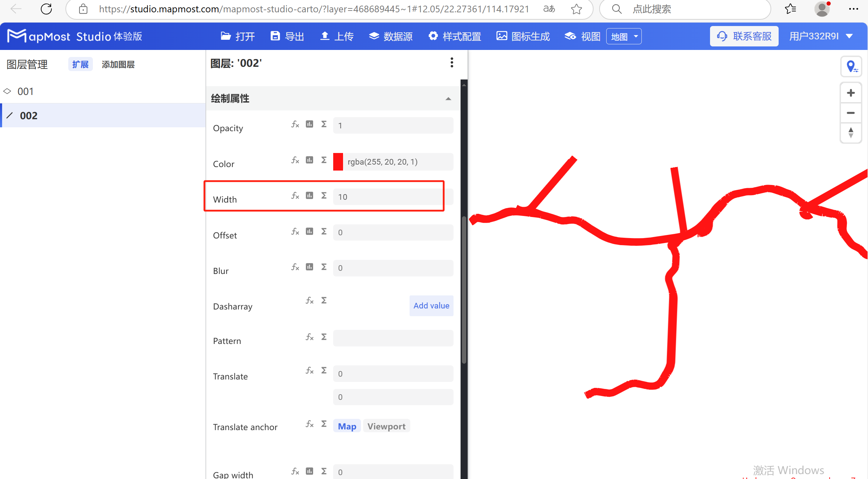Viewport: 868px width, 479px height.
Task: Click the 添加图层 (add layer) option
Action: pyautogui.click(x=118, y=64)
